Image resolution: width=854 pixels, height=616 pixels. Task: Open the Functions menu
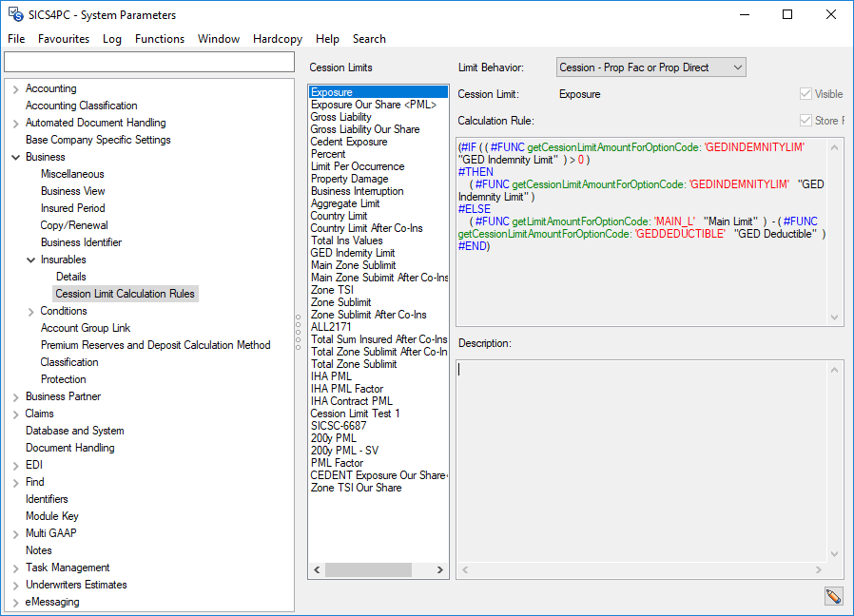pyautogui.click(x=160, y=39)
